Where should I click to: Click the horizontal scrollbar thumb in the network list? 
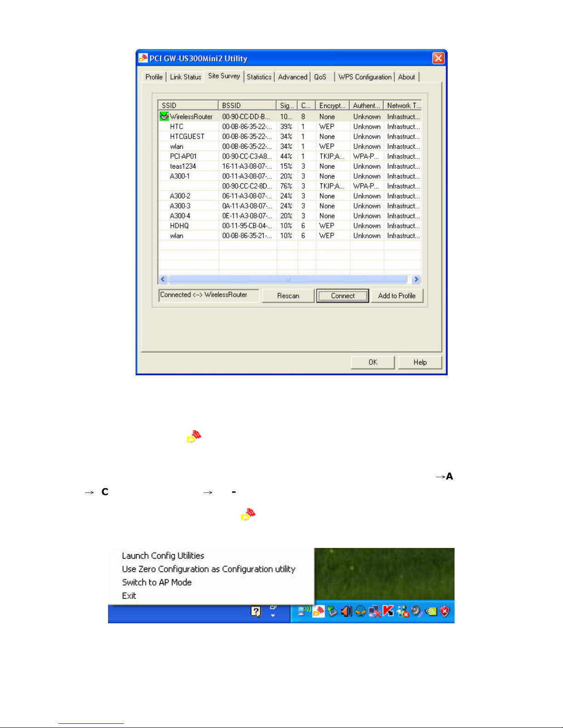pyautogui.click(x=288, y=279)
